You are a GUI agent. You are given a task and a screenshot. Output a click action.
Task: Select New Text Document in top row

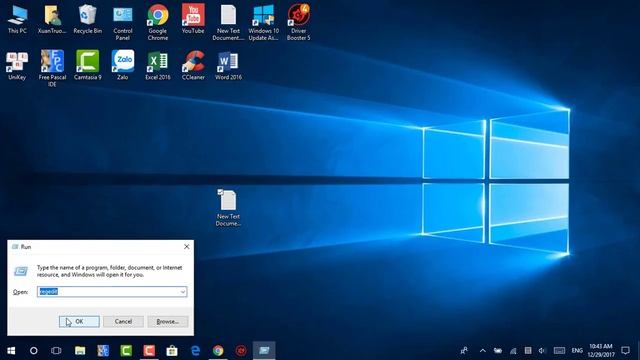[x=228, y=23]
